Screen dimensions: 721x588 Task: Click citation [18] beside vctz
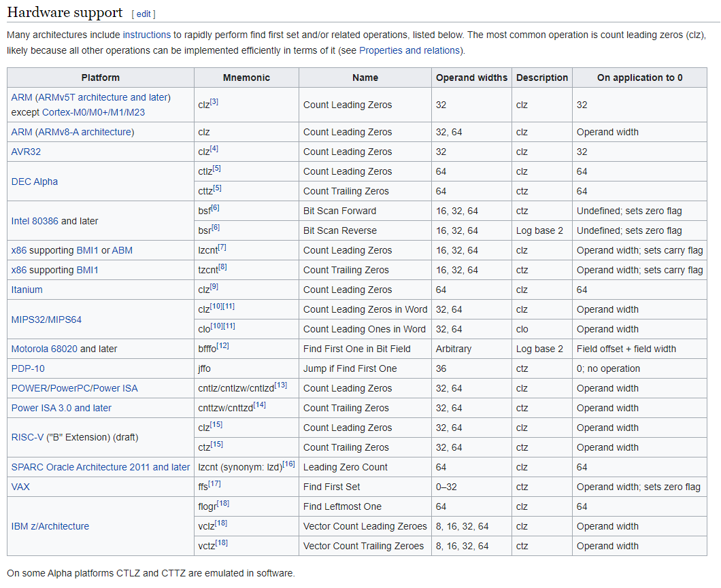coord(221,544)
